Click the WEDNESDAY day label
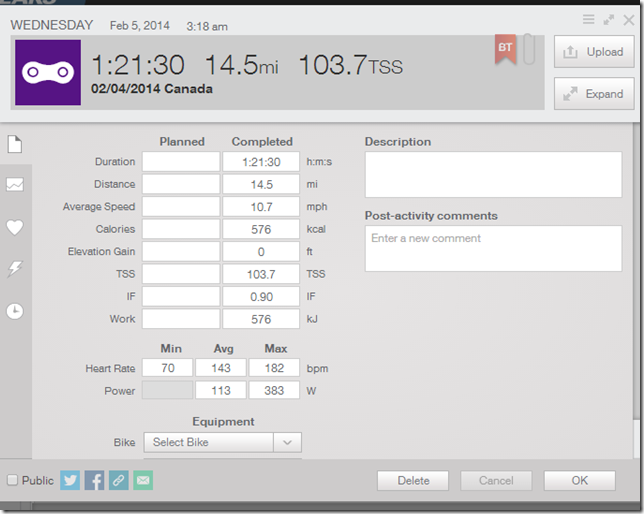Image resolution: width=644 pixels, height=514 pixels. (x=52, y=25)
